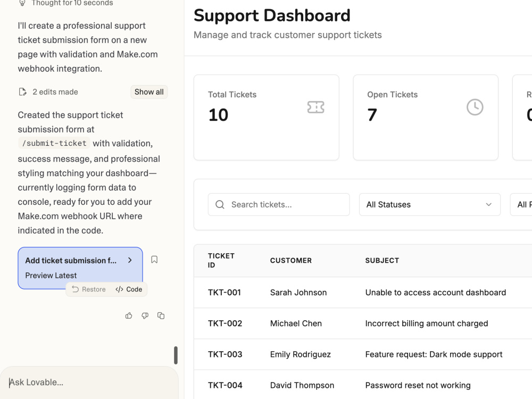
Task: Click the thumbs up feedback icon
Action: (129, 316)
